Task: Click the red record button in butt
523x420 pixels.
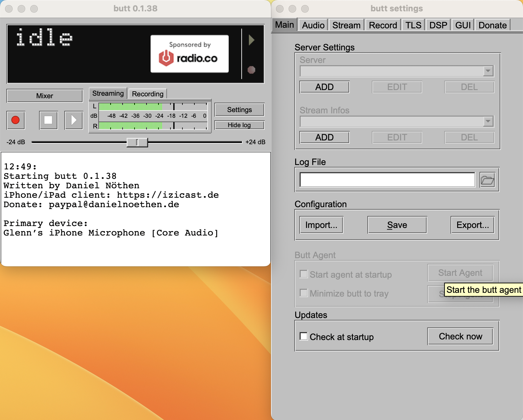Action: point(16,120)
